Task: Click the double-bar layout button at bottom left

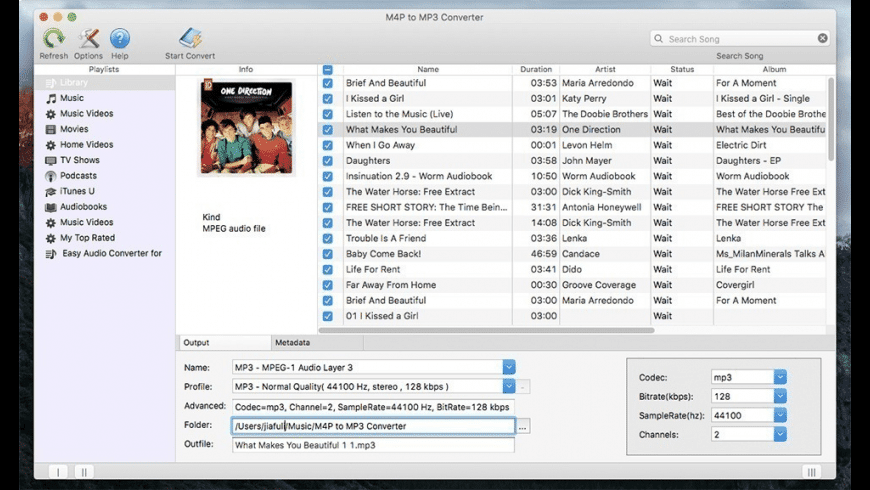Action: (x=84, y=472)
